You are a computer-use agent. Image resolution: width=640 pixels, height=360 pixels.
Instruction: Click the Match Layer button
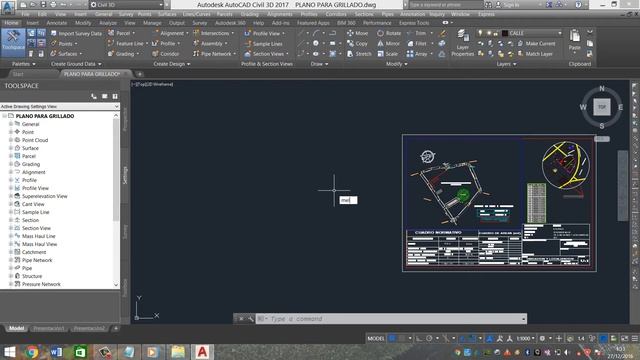(x=535, y=53)
